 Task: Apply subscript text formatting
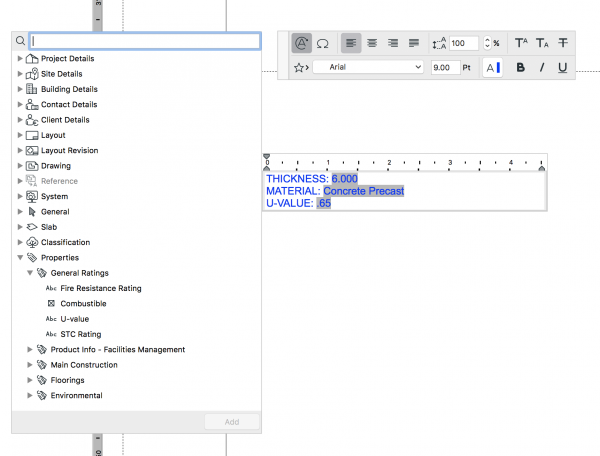click(x=542, y=43)
